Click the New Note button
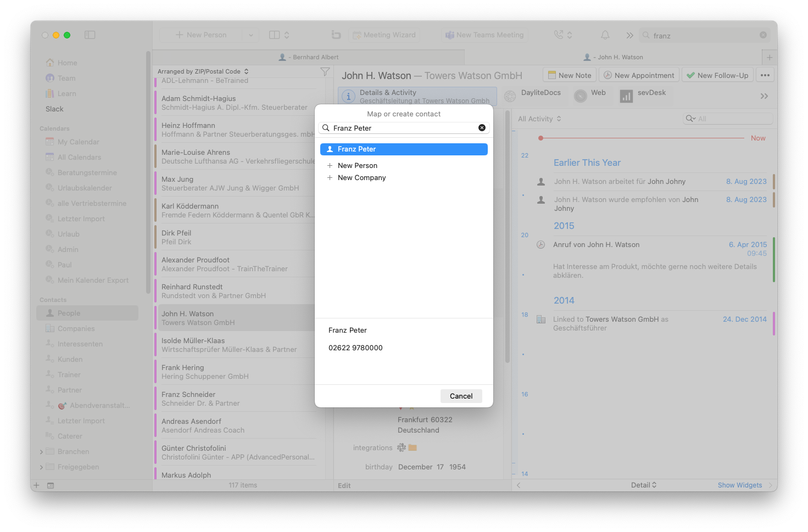 [569, 75]
